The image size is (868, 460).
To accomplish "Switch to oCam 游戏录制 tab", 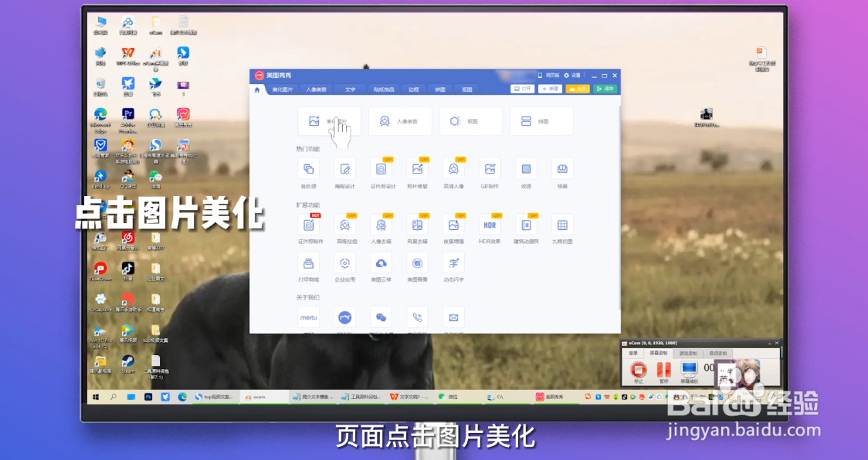I will coord(688,353).
